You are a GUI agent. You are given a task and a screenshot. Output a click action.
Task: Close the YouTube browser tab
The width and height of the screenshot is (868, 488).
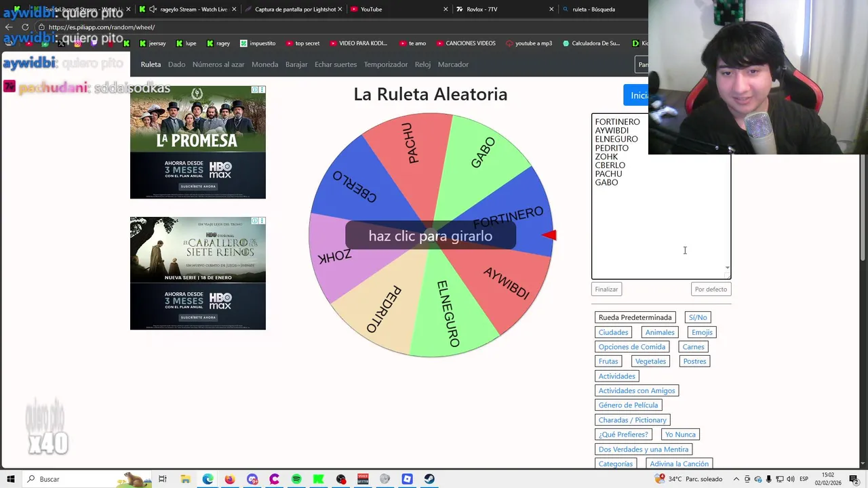click(446, 9)
